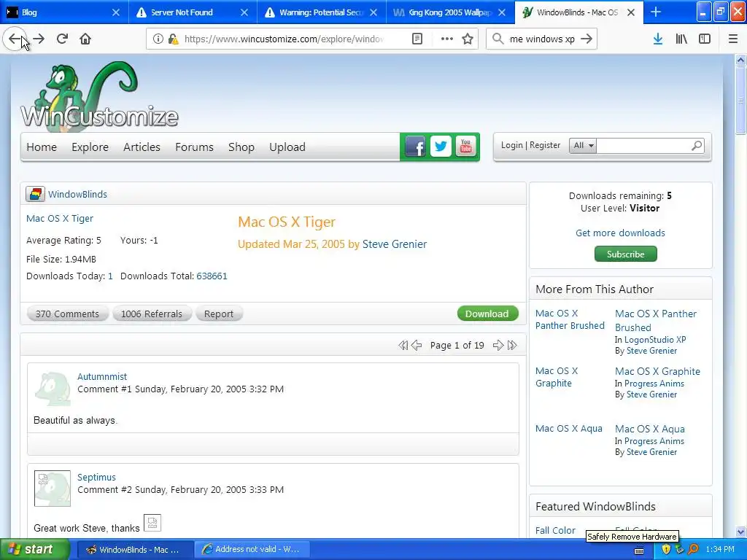Go back with the browser back arrow
Viewport: 747px width, 560px height.
15,39
